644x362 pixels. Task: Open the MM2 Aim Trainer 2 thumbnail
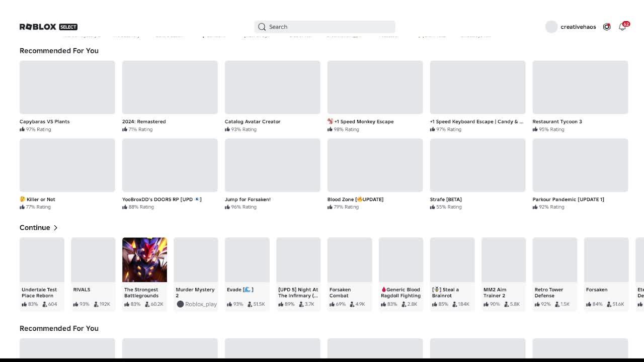click(x=504, y=260)
